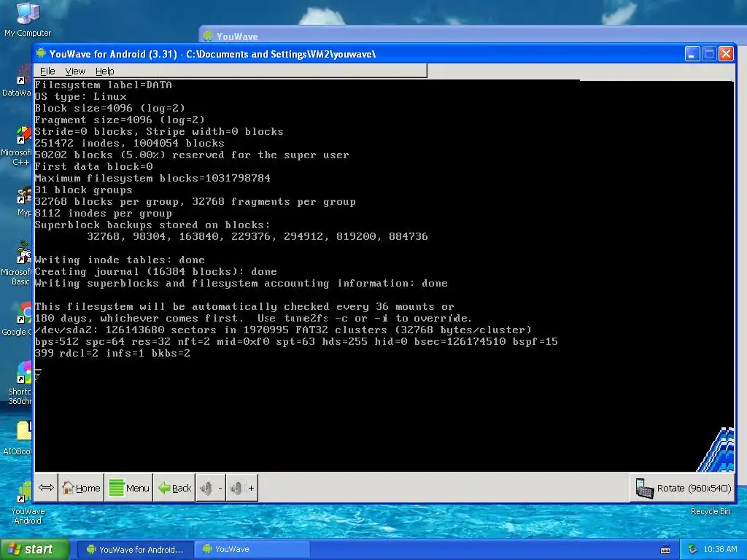Lower volume with the speaker minus button
This screenshot has width=747, height=560.
(x=211, y=488)
